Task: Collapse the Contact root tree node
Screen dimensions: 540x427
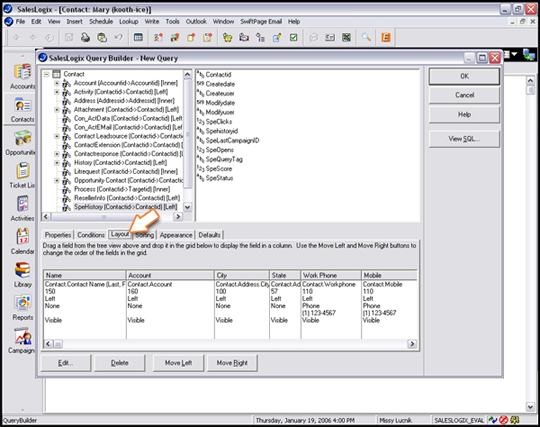Action: 46,74
